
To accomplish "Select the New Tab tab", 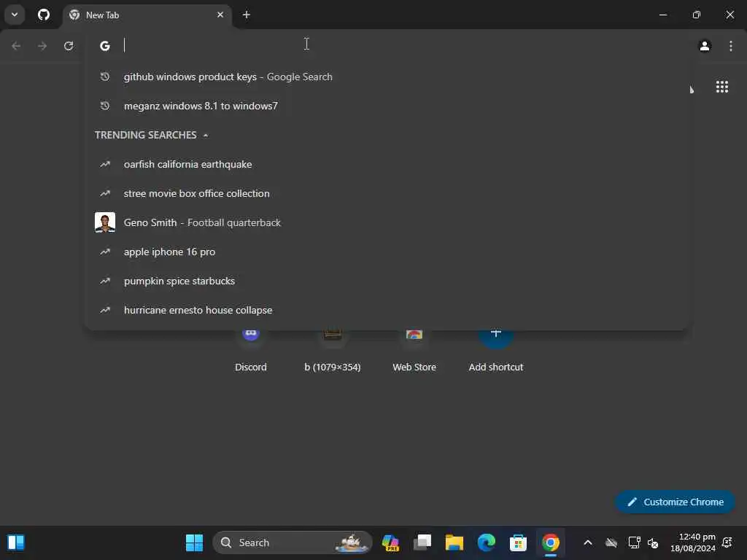I will click(146, 15).
